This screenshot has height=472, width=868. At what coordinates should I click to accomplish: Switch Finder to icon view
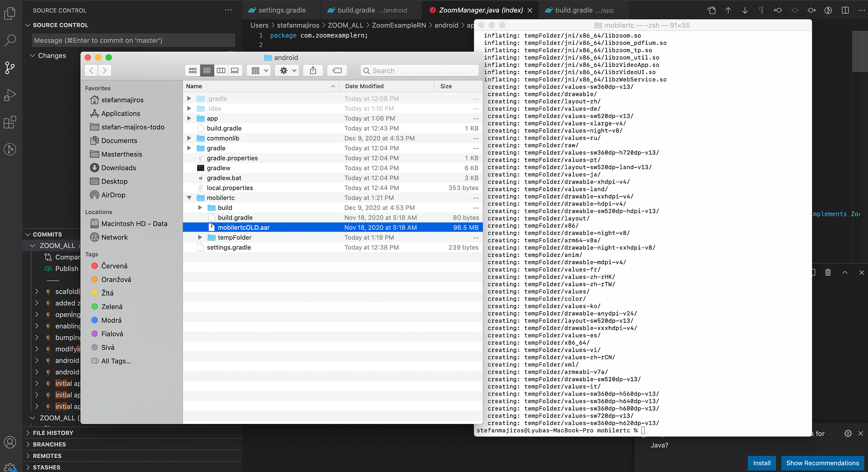(x=193, y=70)
